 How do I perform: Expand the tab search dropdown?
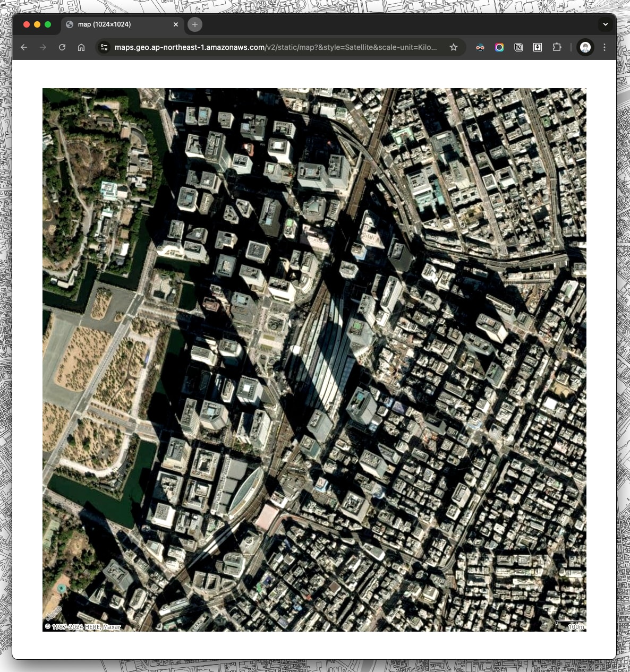[x=605, y=24]
